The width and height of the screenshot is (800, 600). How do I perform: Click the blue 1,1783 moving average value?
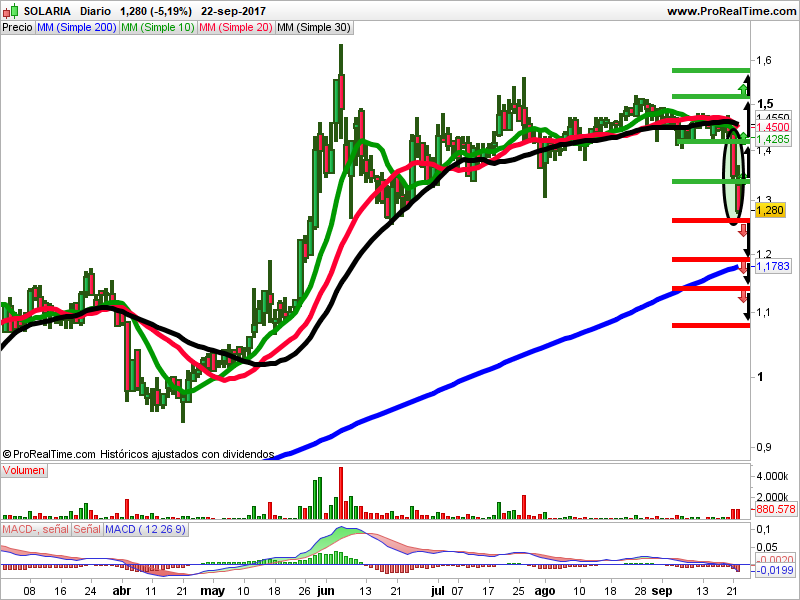pyautogui.click(x=773, y=266)
